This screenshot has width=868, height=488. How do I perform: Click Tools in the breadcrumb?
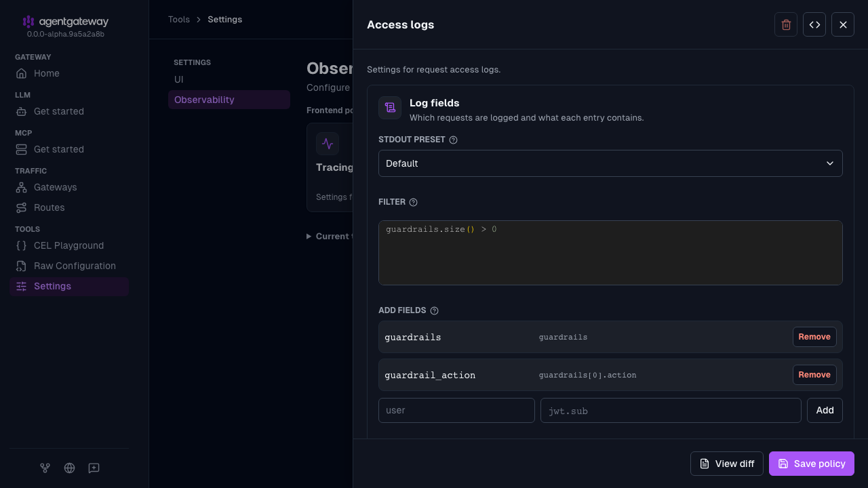[179, 19]
